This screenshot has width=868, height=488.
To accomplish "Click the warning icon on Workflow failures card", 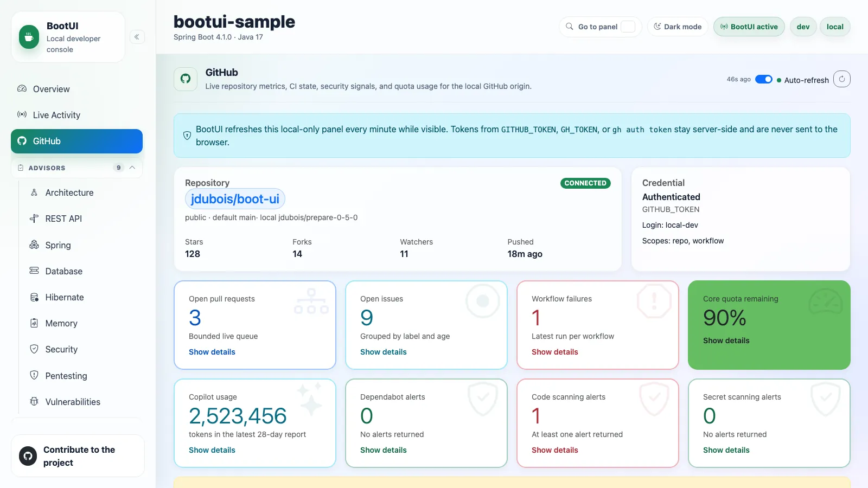I will click(654, 300).
